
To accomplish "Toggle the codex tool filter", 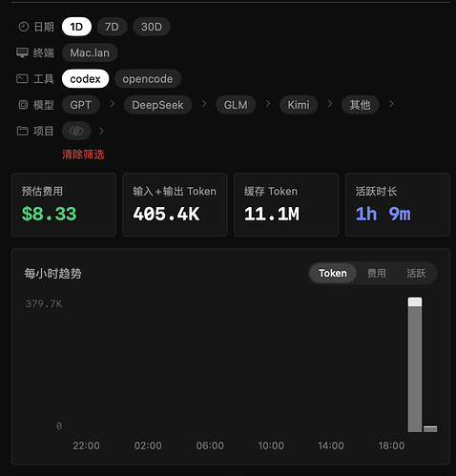I will 85,79.
